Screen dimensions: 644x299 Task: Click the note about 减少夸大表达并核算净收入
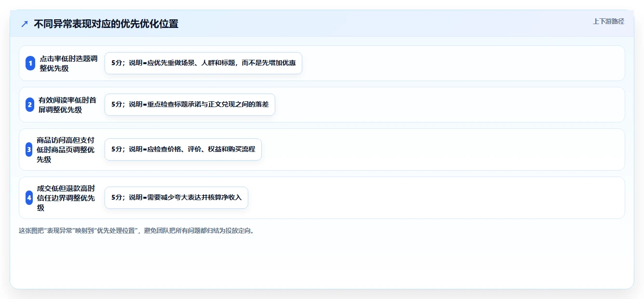pos(176,198)
